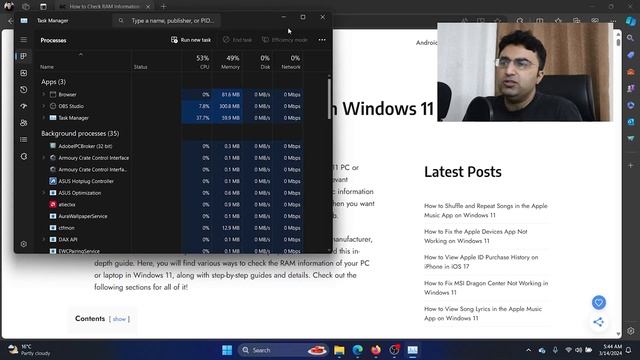640x360 pixels.
Task: Click plus icon to customize Edge sidebar
Action: [x=631, y=165]
